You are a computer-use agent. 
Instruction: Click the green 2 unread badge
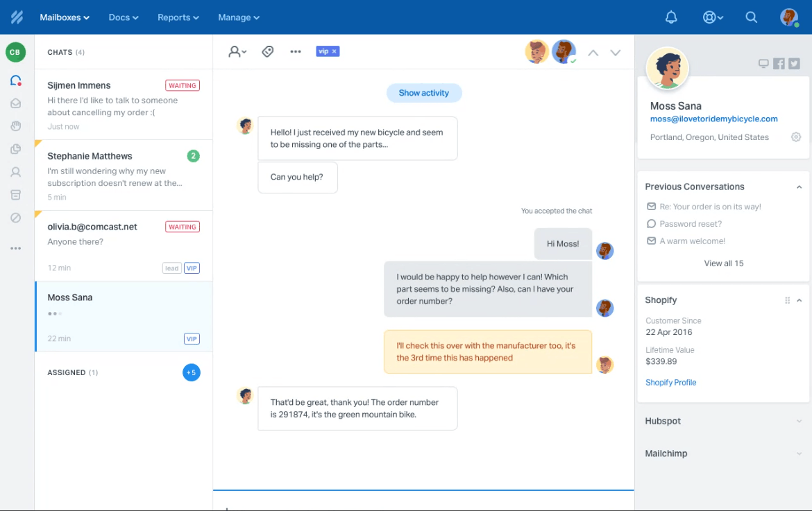pos(193,156)
